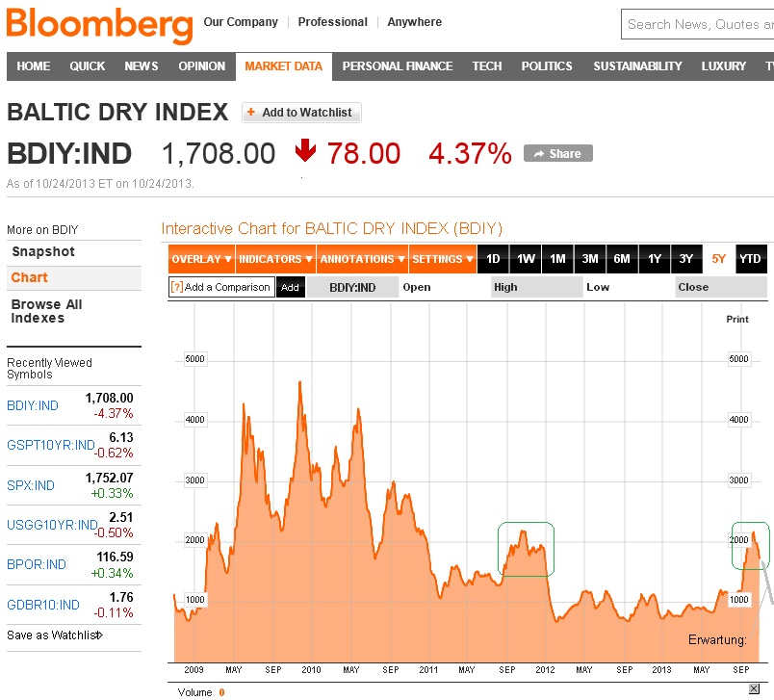Open the ANNOTATIONS dropdown
The height and width of the screenshot is (700, 774).
tap(360, 258)
